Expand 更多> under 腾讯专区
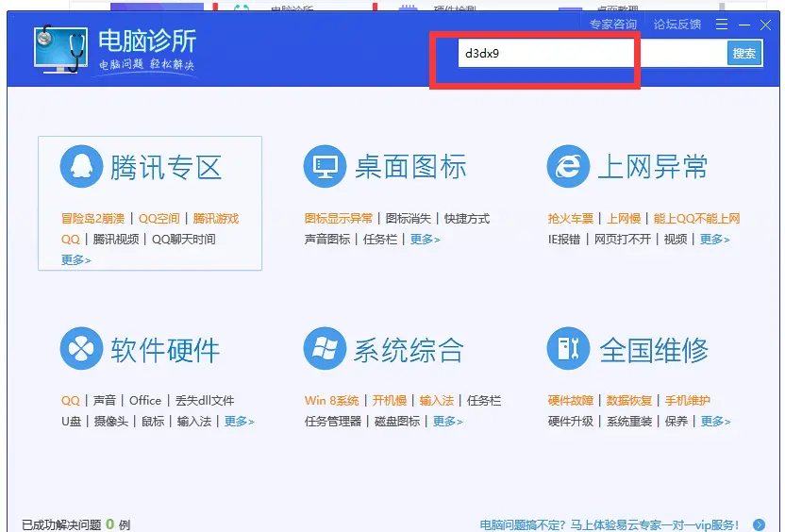The width and height of the screenshot is (785, 532). click(x=76, y=259)
